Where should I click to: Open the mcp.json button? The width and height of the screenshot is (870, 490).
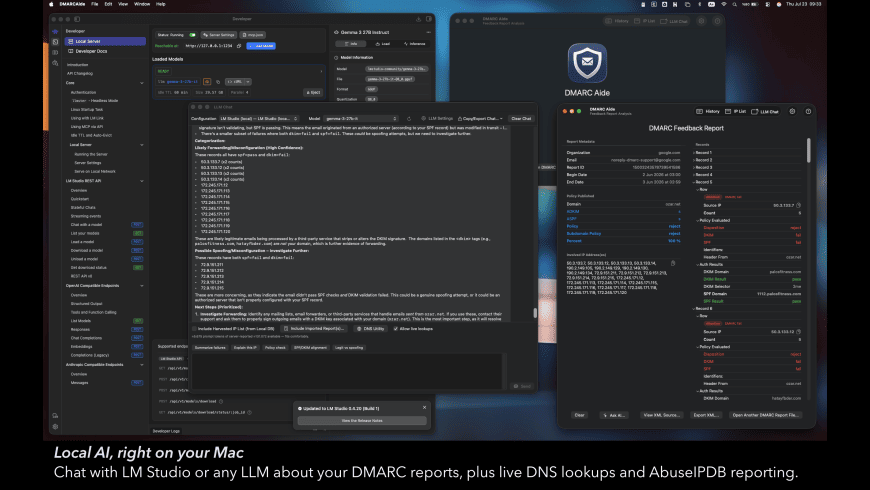pyautogui.click(x=253, y=35)
